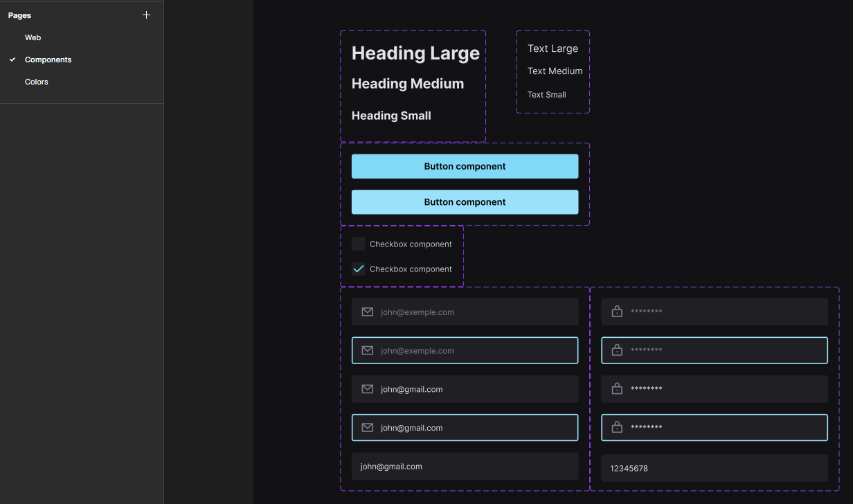Click lock icon in focused placeholder password field
The image size is (853, 504).
[617, 350]
